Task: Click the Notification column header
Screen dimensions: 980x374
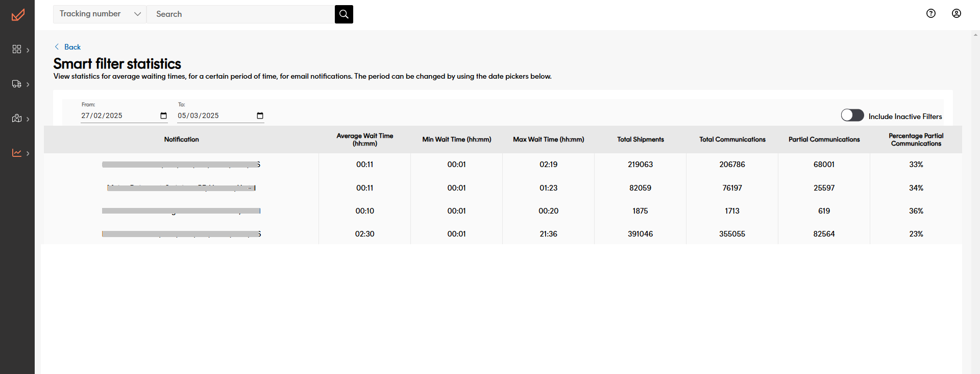Action: (181, 139)
